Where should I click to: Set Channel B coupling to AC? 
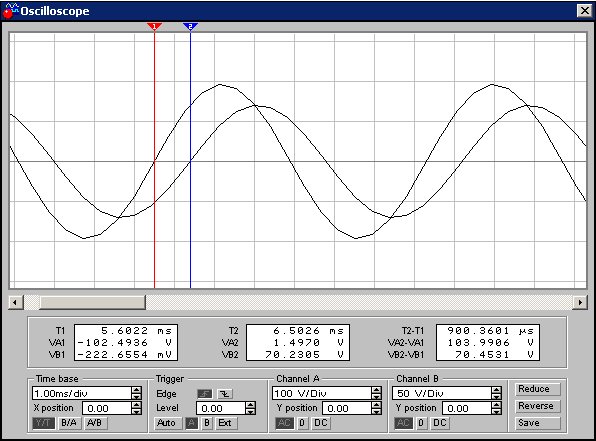coord(403,423)
